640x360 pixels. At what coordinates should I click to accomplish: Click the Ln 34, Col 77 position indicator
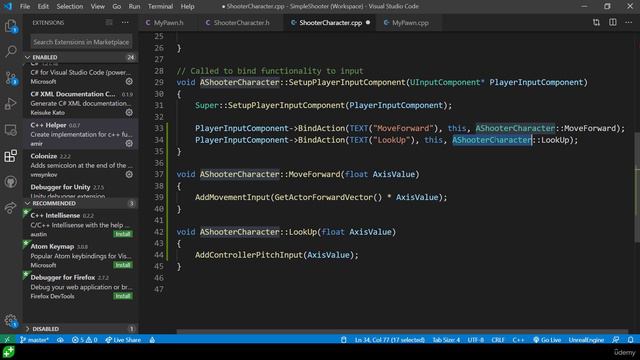[x=390, y=340]
